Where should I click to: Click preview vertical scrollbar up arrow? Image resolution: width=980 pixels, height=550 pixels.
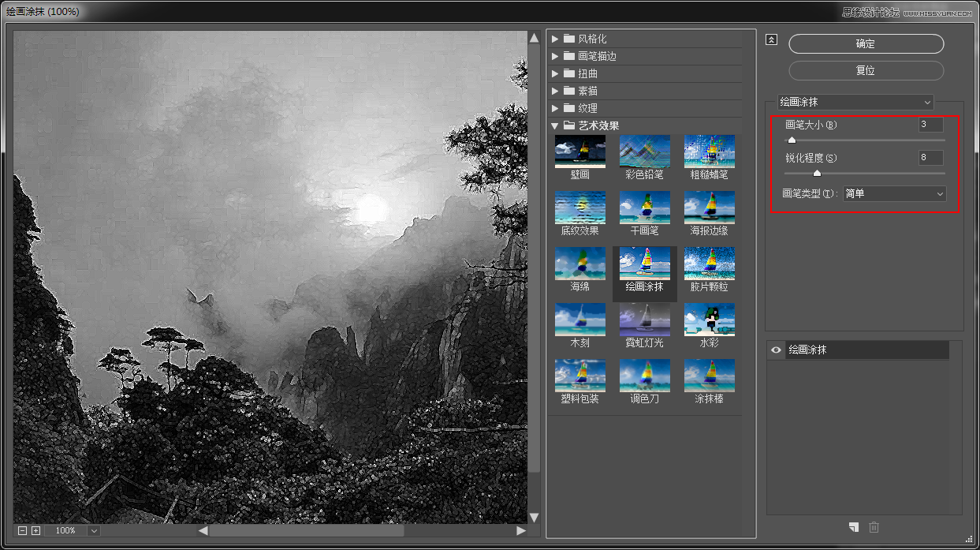click(534, 38)
